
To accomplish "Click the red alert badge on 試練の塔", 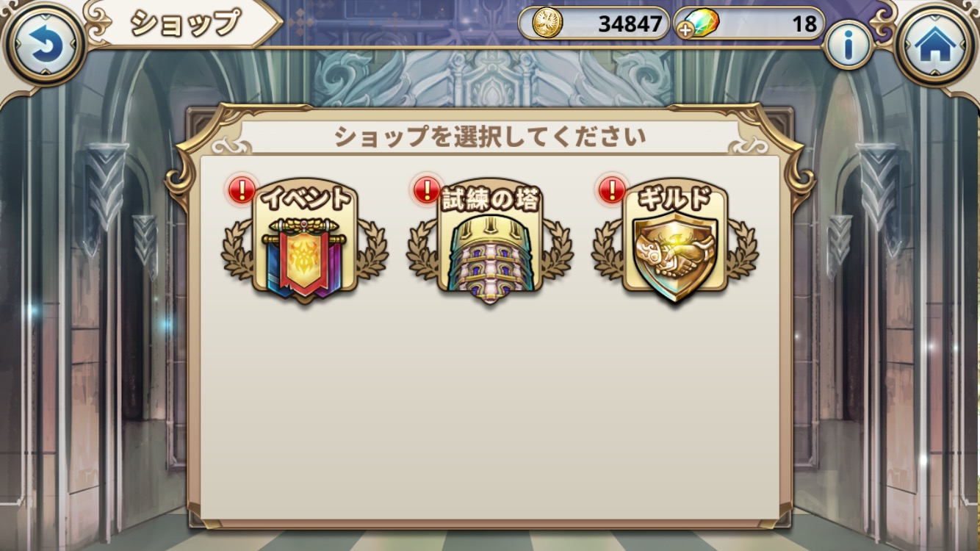I will tap(427, 190).
